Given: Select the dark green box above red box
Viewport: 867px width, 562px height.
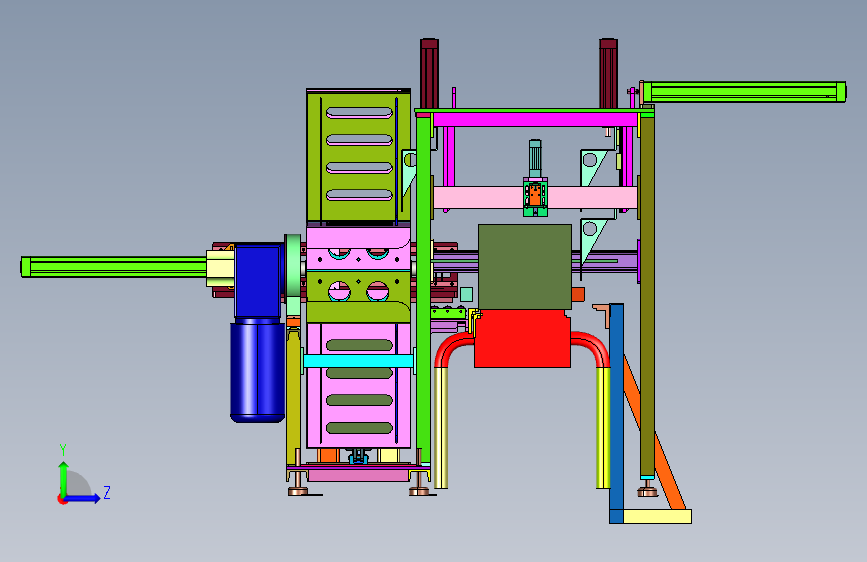Looking at the screenshot, I should coord(525,267).
